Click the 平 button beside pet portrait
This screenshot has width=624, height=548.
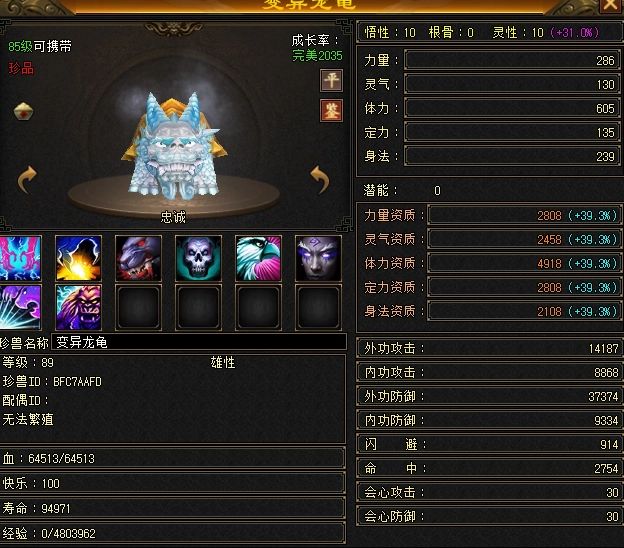pos(331,80)
